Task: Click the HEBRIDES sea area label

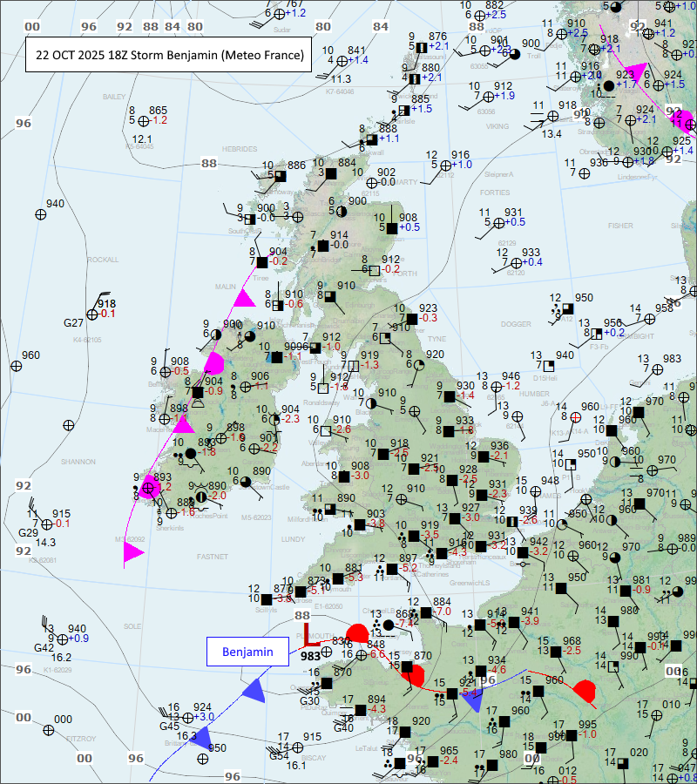Action: tap(240, 149)
